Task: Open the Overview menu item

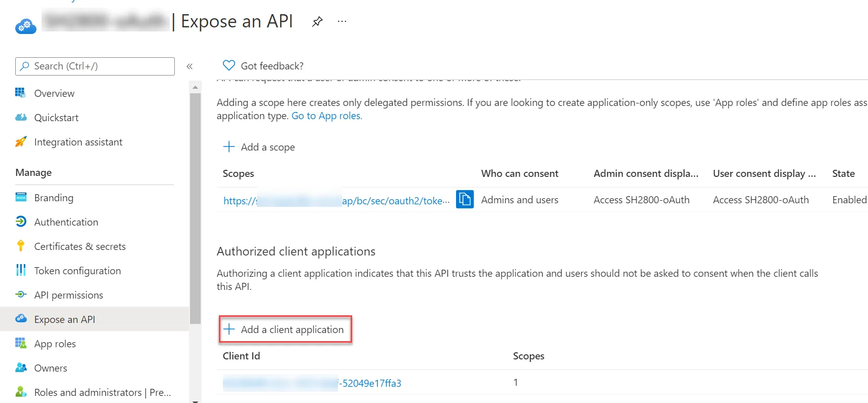Action: tap(54, 93)
